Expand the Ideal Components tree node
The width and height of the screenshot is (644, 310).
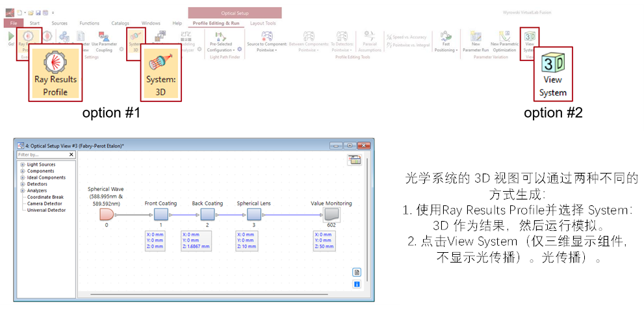pyautogui.click(x=23, y=178)
